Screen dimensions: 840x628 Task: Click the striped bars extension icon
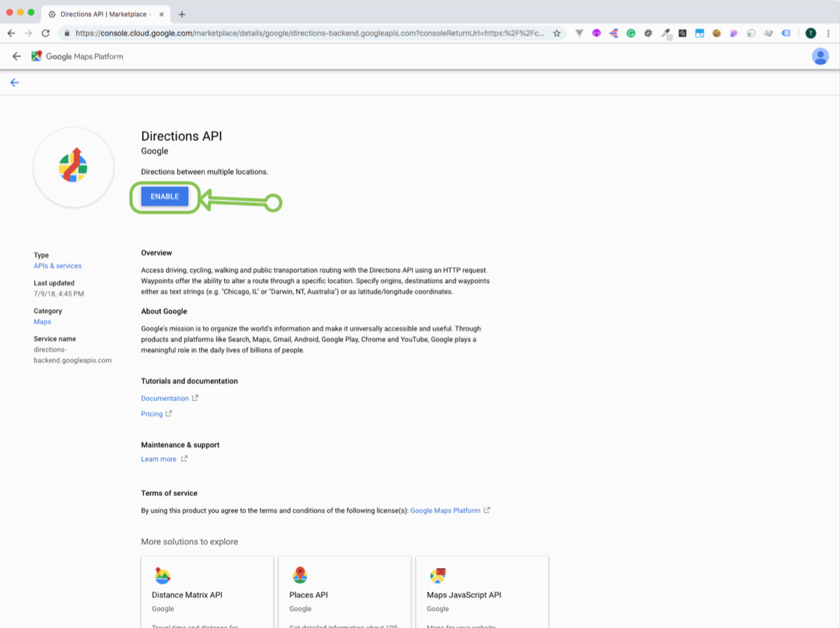[613, 33]
